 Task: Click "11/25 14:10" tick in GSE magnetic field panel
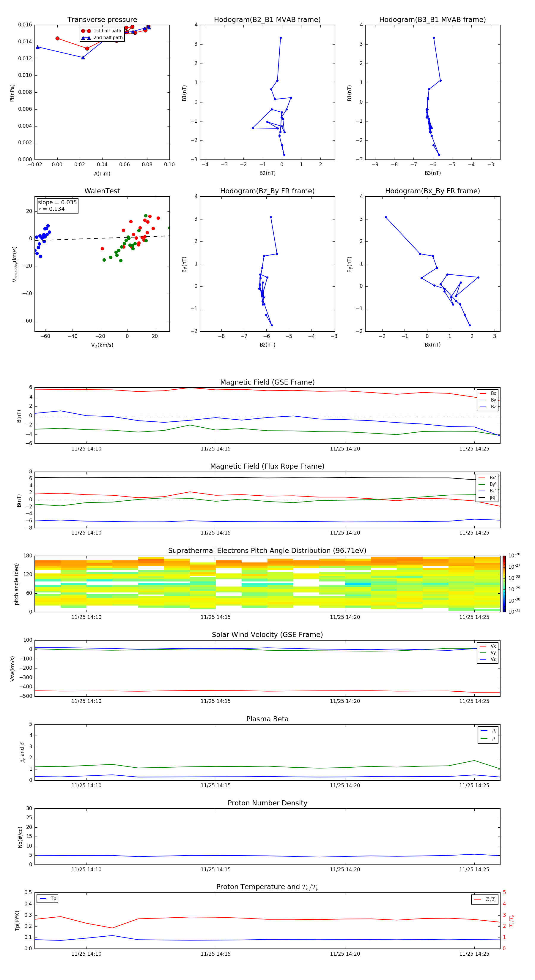[86, 449]
